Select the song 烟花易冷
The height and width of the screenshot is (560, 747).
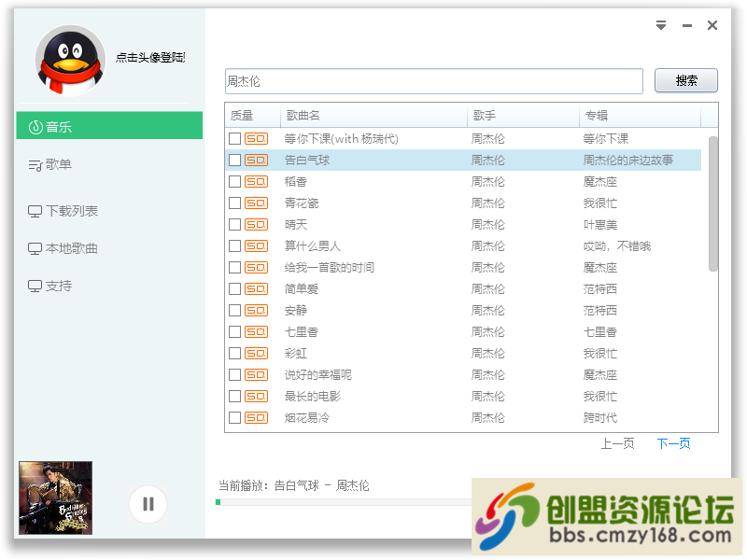(307, 417)
